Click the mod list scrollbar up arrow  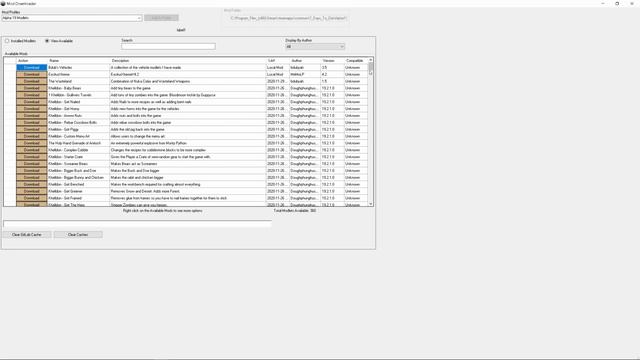coord(371,60)
